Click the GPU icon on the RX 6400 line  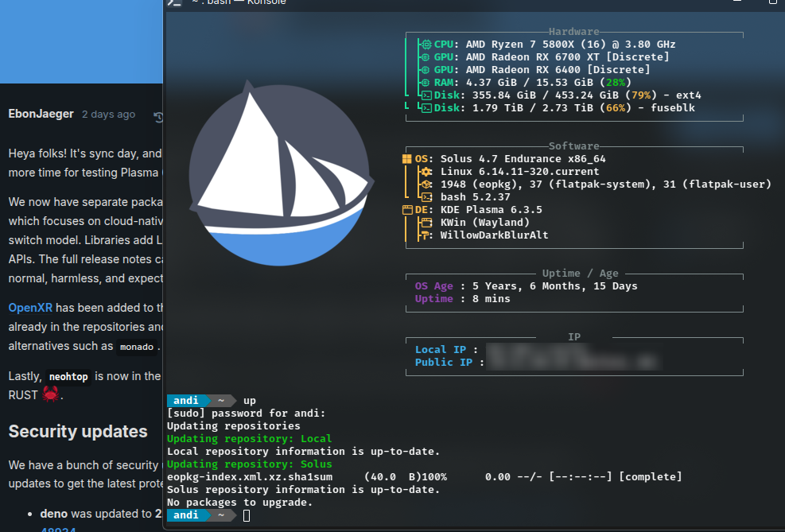[426, 69]
